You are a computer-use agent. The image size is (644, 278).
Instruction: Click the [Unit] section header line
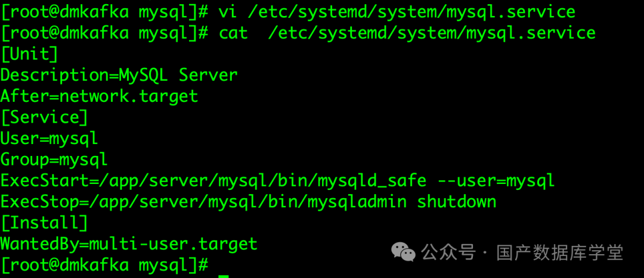pos(30,54)
